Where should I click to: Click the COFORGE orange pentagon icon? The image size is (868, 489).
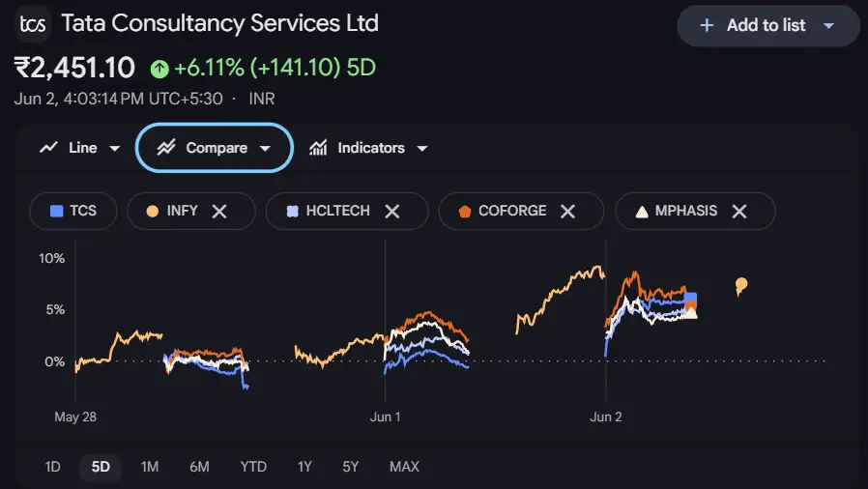click(465, 211)
